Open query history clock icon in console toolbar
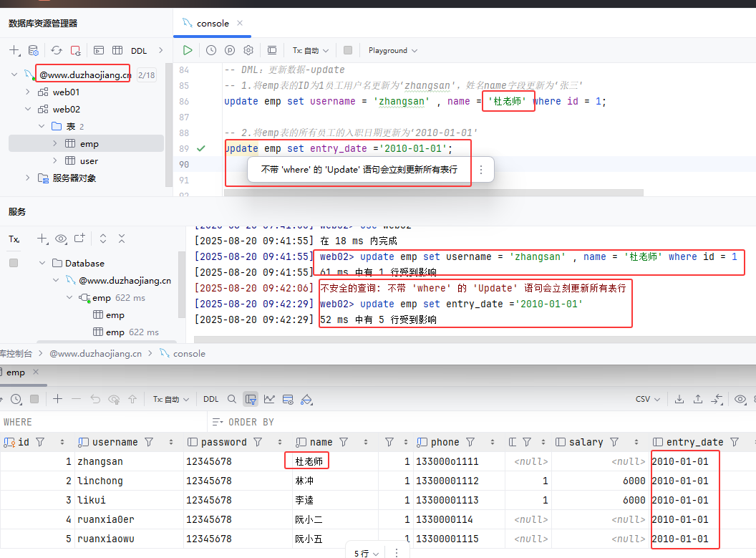756x558 pixels. pyautogui.click(x=211, y=50)
